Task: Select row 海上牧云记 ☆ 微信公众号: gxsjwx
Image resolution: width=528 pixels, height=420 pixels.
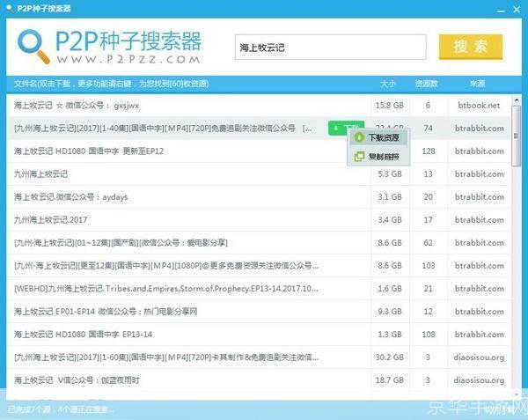Action: [x=259, y=106]
